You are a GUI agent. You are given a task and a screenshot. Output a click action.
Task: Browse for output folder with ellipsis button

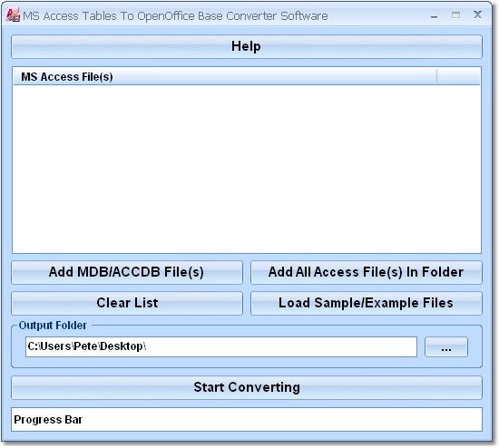446,346
